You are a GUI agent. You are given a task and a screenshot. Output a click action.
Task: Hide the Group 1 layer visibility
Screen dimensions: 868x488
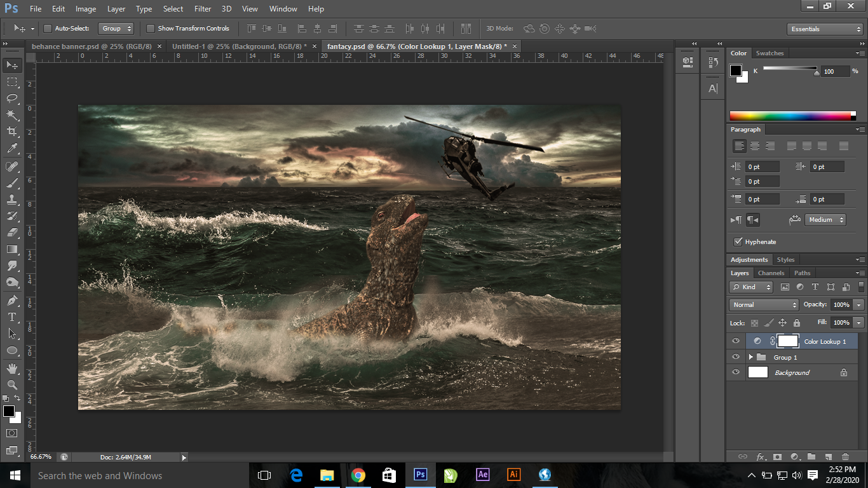pos(736,357)
